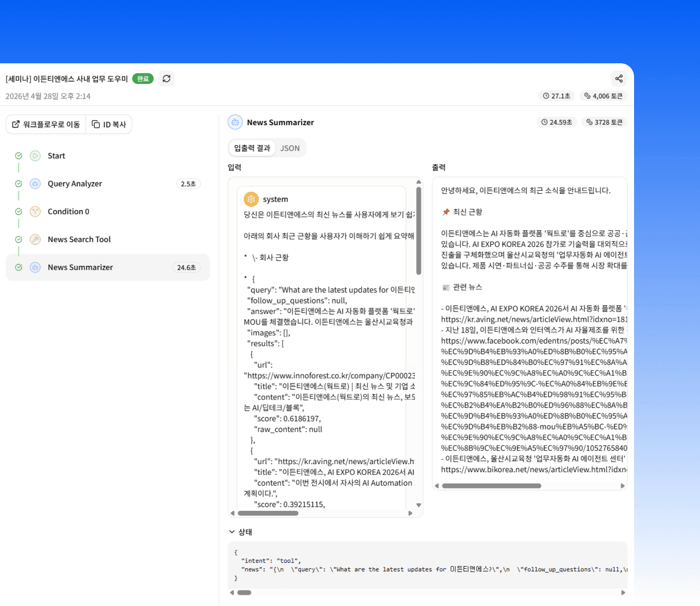700x606 pixels.
Task: Click the clock icon in 24.59초 badge
Action: 544,122
